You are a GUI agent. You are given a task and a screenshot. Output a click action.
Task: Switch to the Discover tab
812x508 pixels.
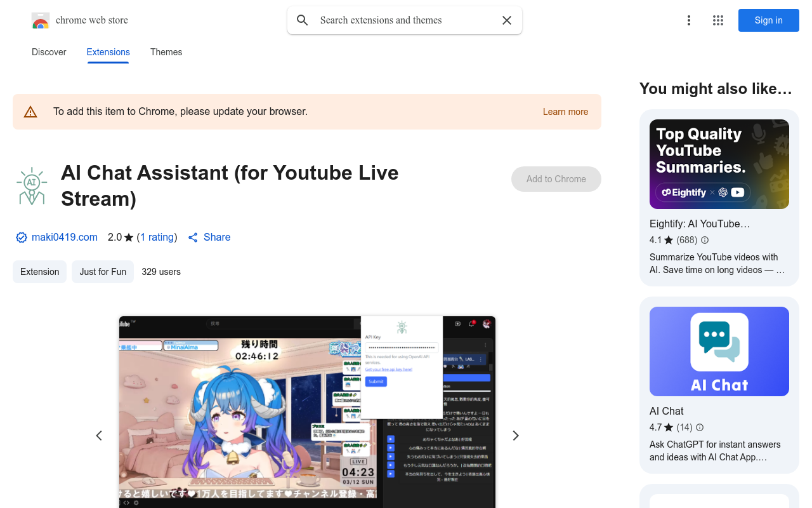49,52
